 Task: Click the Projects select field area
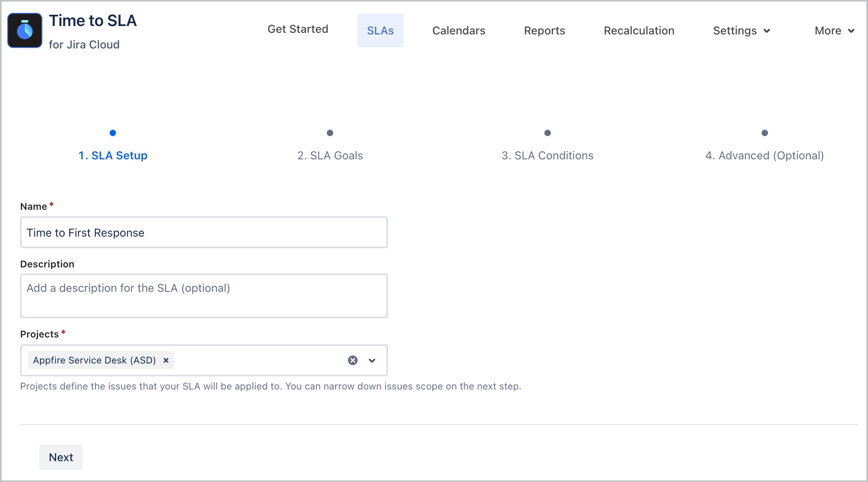204,360
